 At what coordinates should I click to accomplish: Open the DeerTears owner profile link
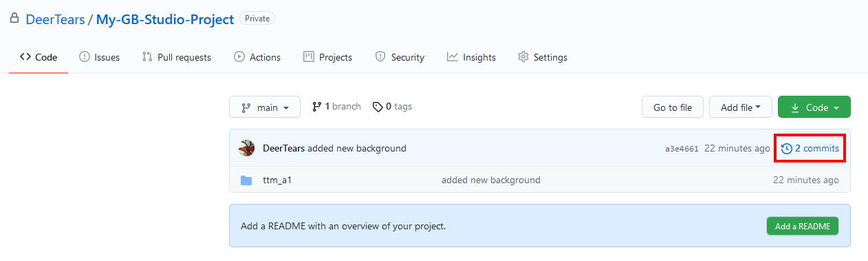click(x=54, y=19)
